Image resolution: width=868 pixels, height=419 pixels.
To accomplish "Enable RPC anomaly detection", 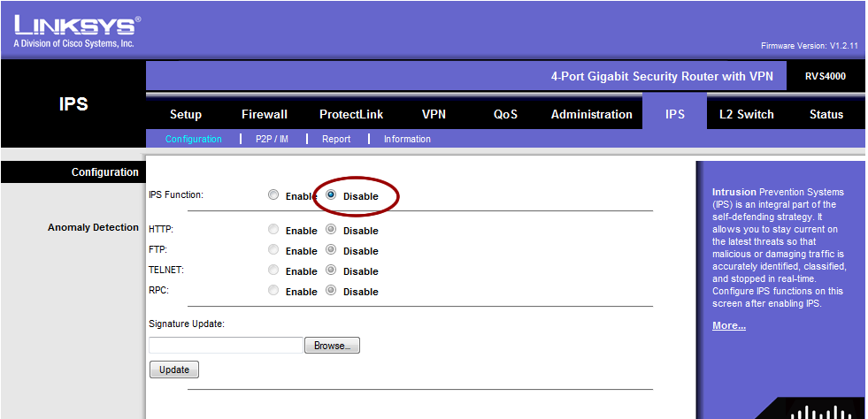I will click(273, 290).
